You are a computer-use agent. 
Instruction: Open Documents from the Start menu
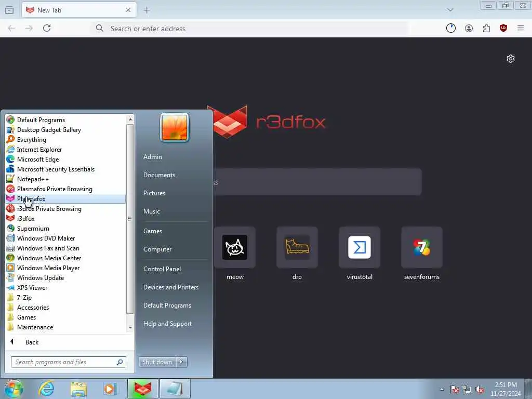pos(159,175)
